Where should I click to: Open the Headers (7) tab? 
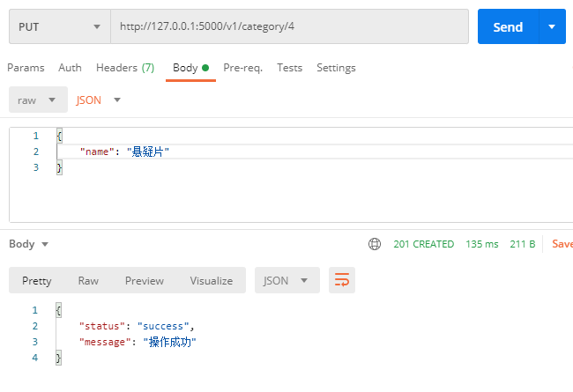(124, 68)
